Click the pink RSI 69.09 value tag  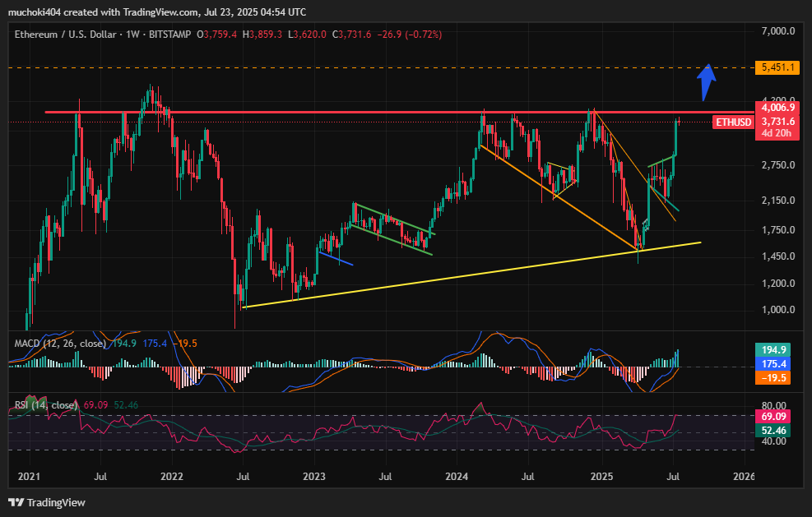(x=773, y=417)
